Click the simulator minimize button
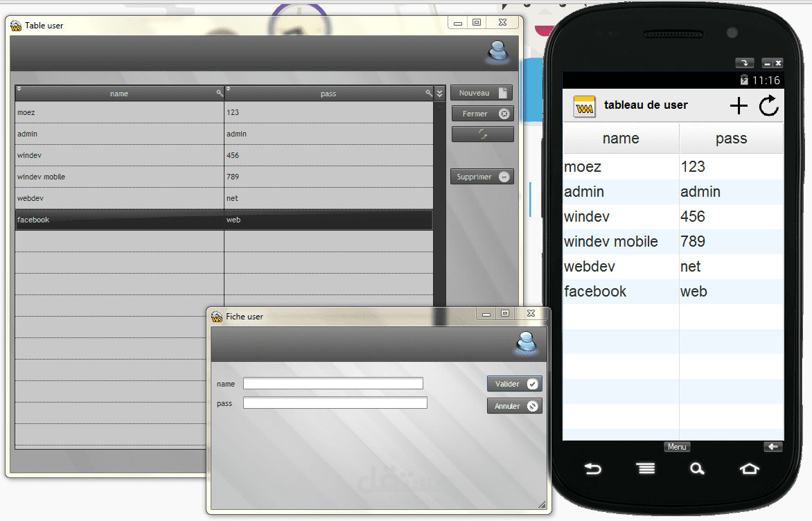 [768, 63]
